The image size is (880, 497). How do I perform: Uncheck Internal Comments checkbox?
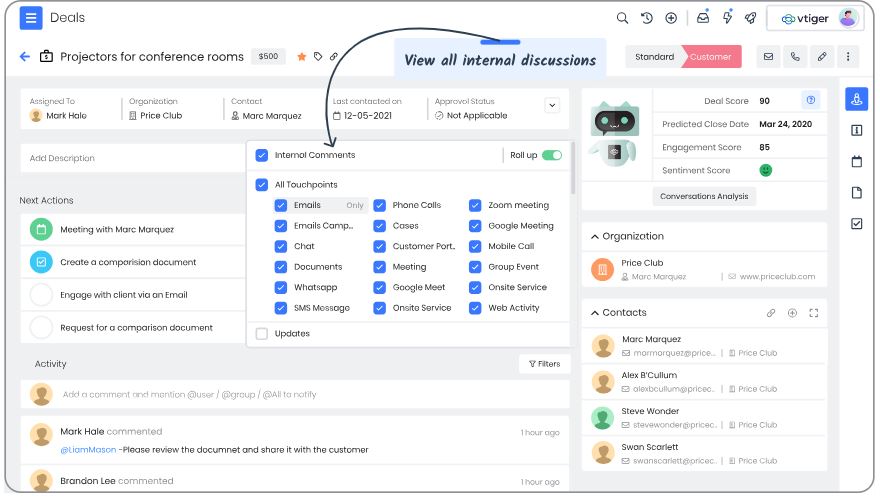tap(262, 155)
